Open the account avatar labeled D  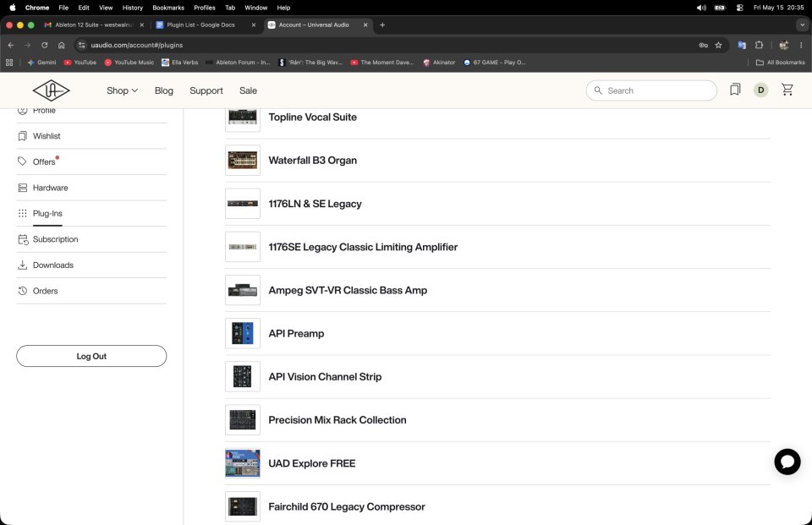(x=760, y=90)
